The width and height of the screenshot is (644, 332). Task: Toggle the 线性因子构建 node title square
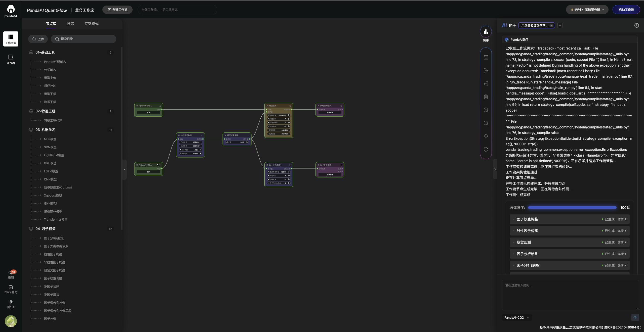(179, 135)
